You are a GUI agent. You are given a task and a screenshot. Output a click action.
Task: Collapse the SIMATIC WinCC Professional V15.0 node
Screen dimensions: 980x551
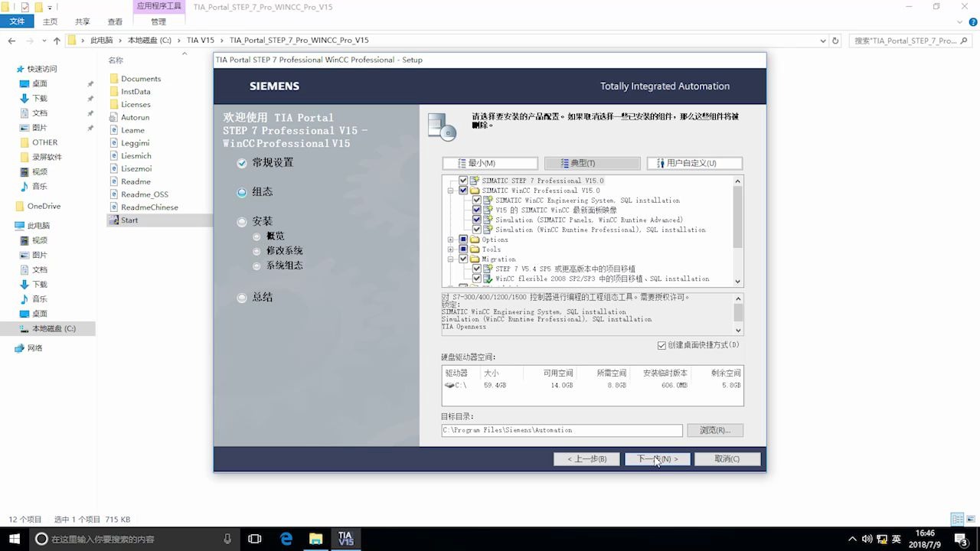click(450, 190)
